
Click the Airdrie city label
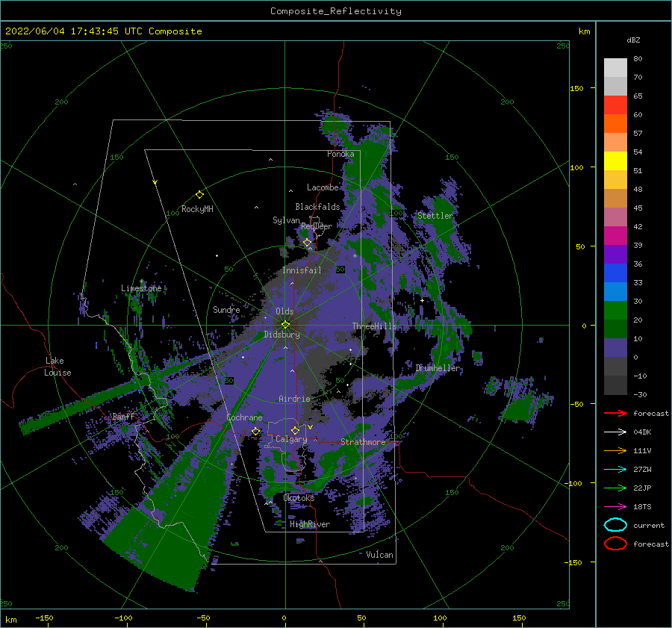pyautogui.click(x=294, y=399)
